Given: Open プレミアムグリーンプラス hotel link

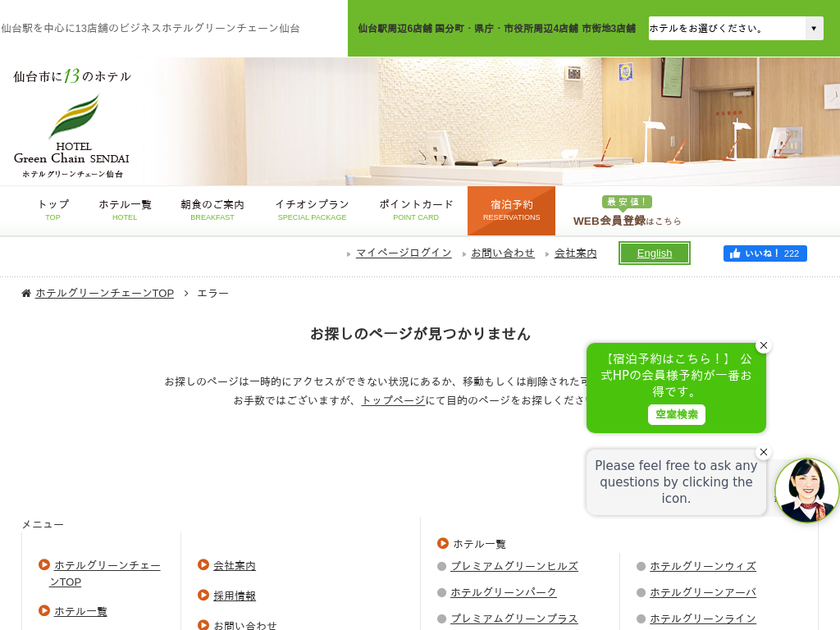Looking at the screenshot, I should point(514,619).
